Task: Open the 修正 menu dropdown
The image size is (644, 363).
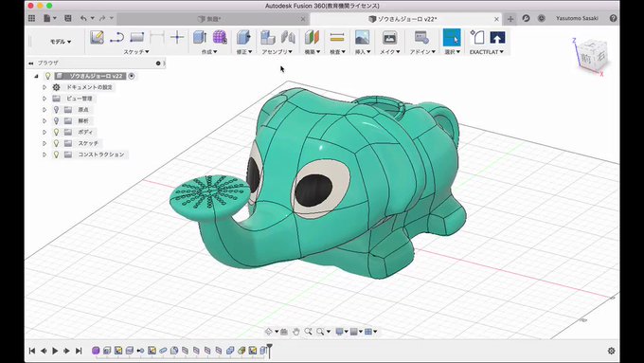Action: (x=244, y=52)
